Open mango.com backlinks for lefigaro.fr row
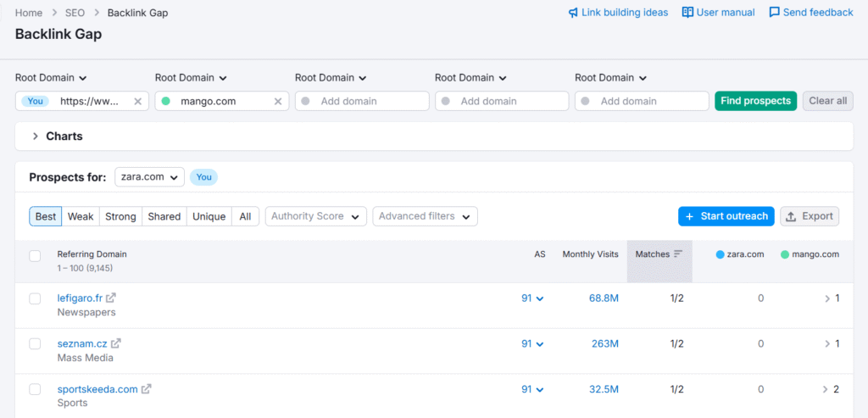This screenshot has height=418, width=868. (832, 298)
